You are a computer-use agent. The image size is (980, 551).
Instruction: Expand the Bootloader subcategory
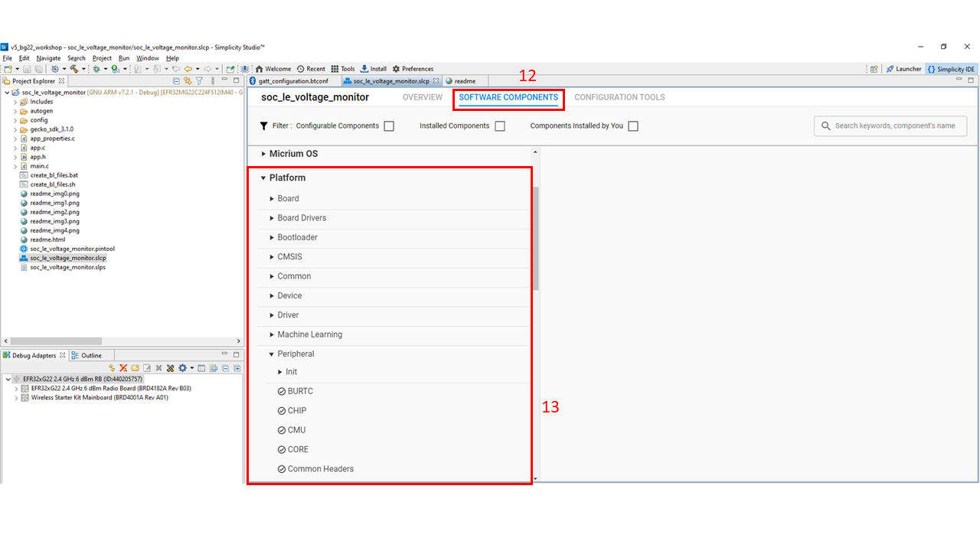pos(272,237)
